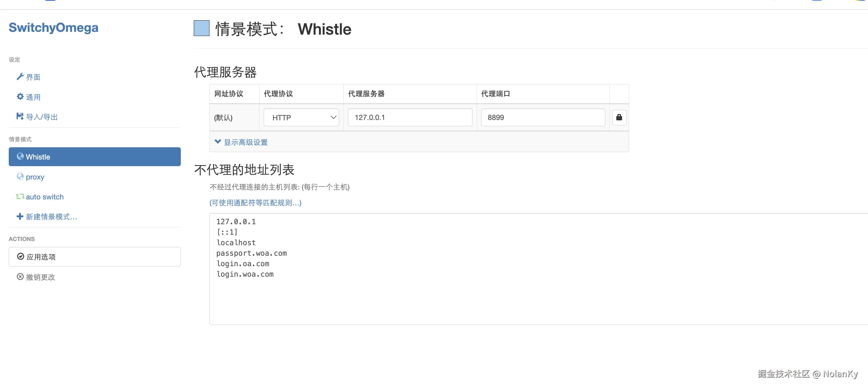
Task: Open the HTTP proxy protocol dropdown
Action: (301, 118)
